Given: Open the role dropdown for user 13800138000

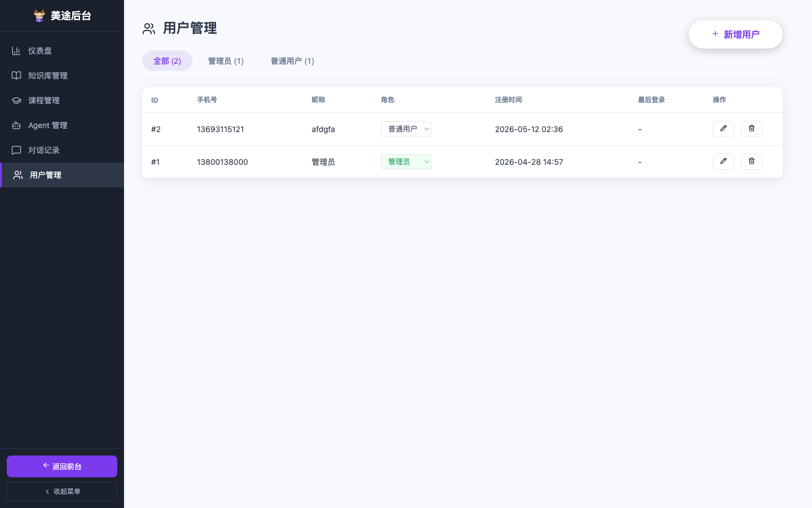Looking at the screenshot, I should click(x=406, y=162).
